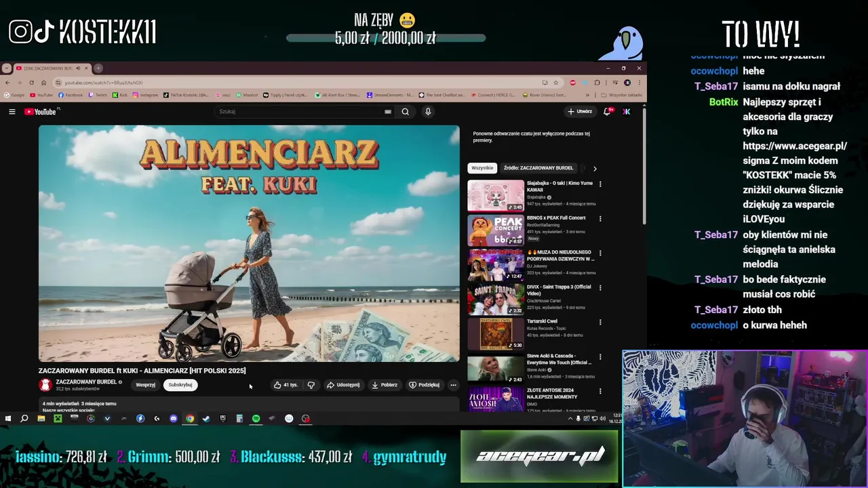The image size is (868, 488).
Task: Start voice search with the microphone icon
Action: click(428, 112)
